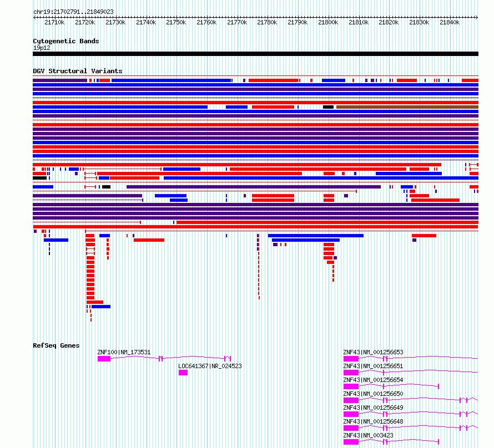This screenshot has height=448, width=494.
Task: Click the 21710k ruler tick label
Action: tap(54, 22)
